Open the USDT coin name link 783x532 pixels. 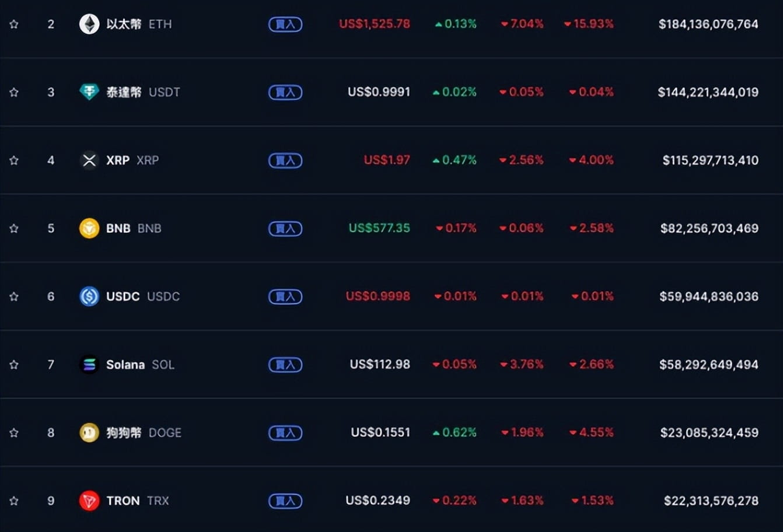[143, 92]
